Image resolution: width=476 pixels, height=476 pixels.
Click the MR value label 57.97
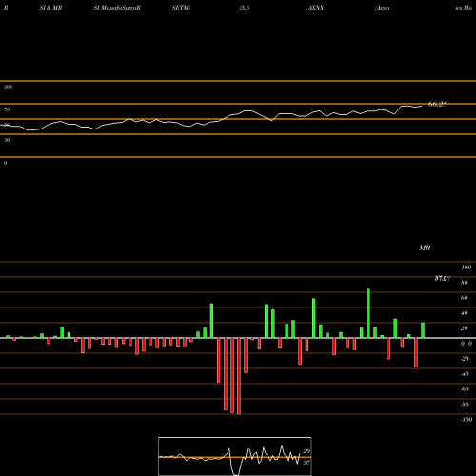tap(443, 279)
